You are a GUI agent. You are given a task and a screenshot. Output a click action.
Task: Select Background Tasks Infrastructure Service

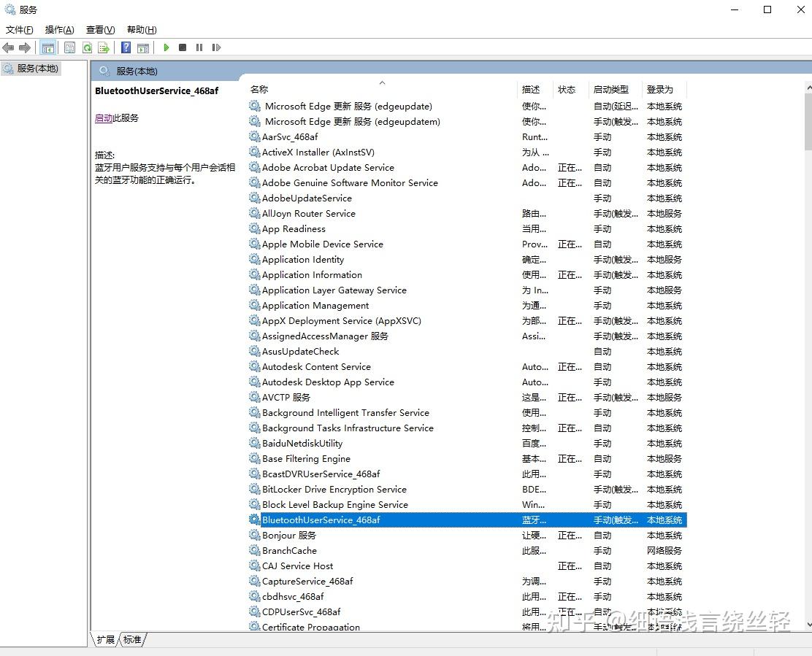[467, 428]
